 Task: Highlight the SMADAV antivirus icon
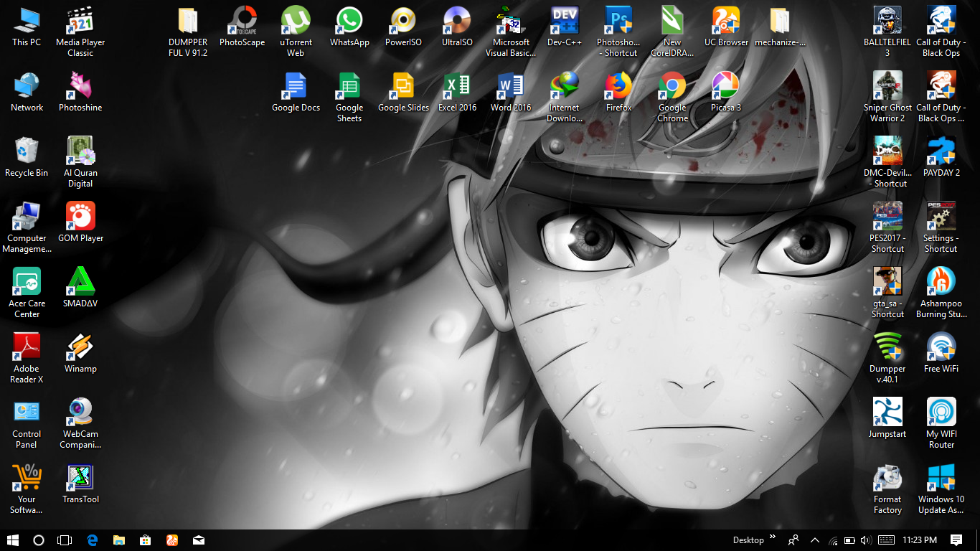pos(80,282)
